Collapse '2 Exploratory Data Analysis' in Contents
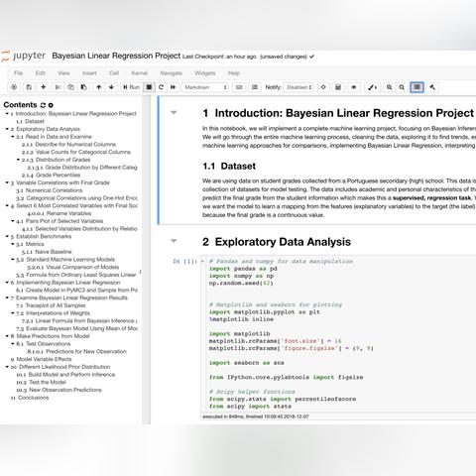The width and height of the screenshot is (476, 476). pyautogui.click(x=7, y=129)
